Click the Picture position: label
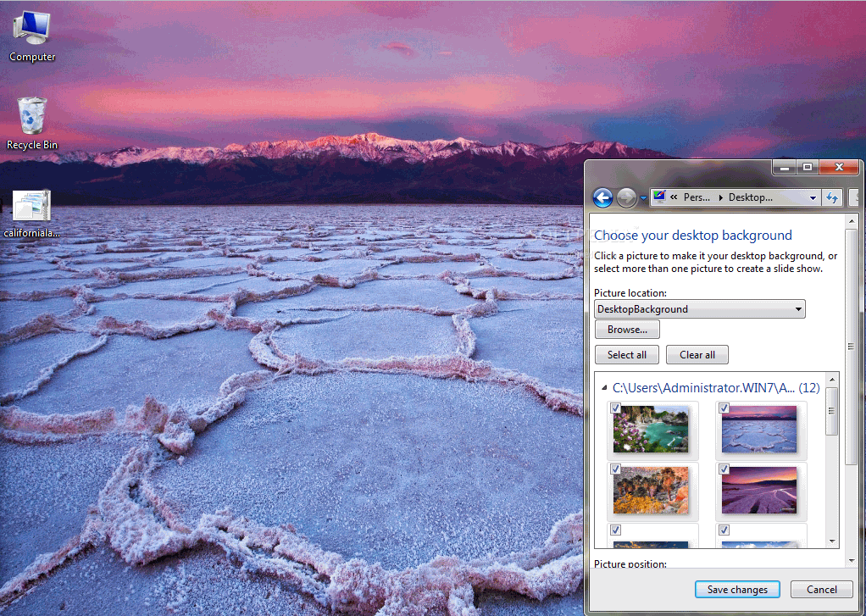The image size is (866, 616). click(x=630, y=563)
